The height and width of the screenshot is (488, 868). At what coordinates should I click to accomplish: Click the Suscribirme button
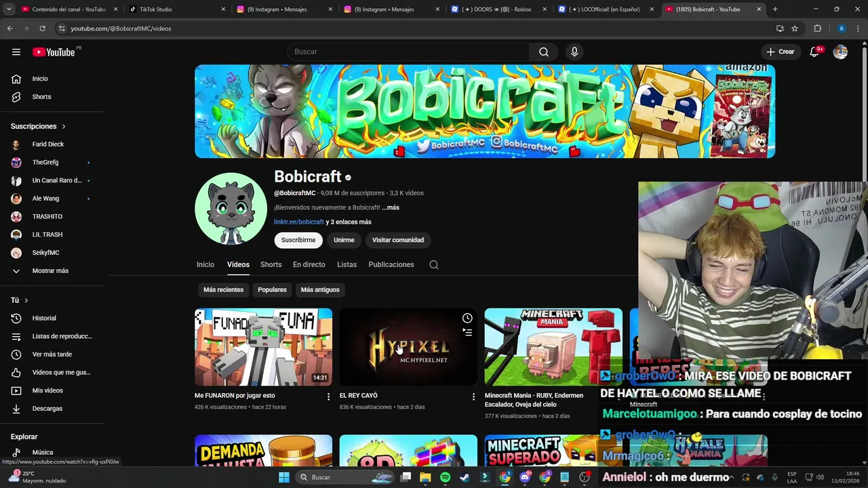coord(298,240)
